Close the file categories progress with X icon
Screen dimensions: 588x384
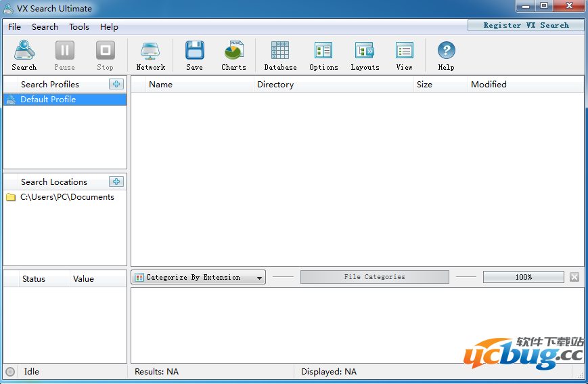[574, 277]
